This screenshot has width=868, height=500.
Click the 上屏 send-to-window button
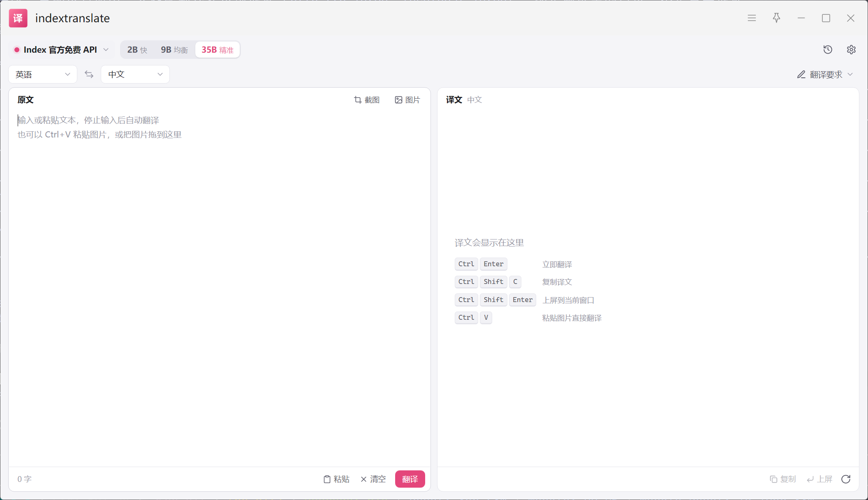819,479
